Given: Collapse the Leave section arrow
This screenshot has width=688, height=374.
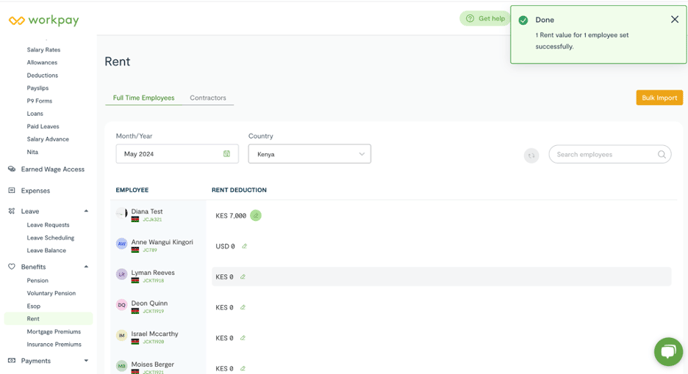Looking at the screenshot, I should click(86, 211).
